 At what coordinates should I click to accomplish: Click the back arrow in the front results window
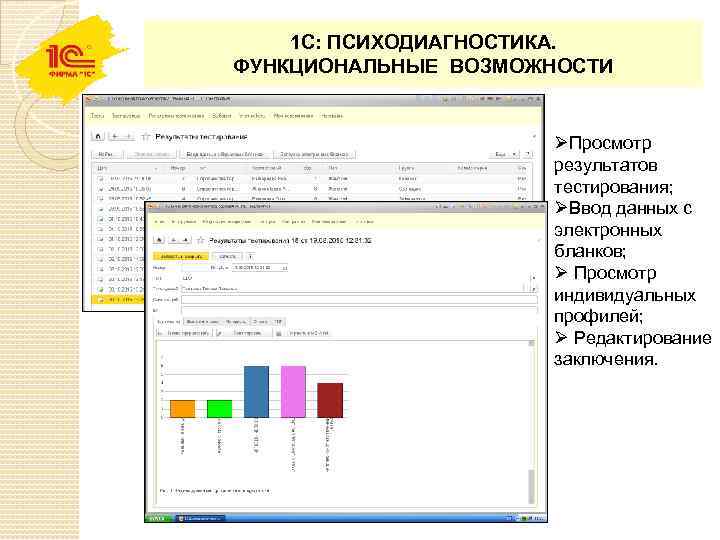pos(174,240)
